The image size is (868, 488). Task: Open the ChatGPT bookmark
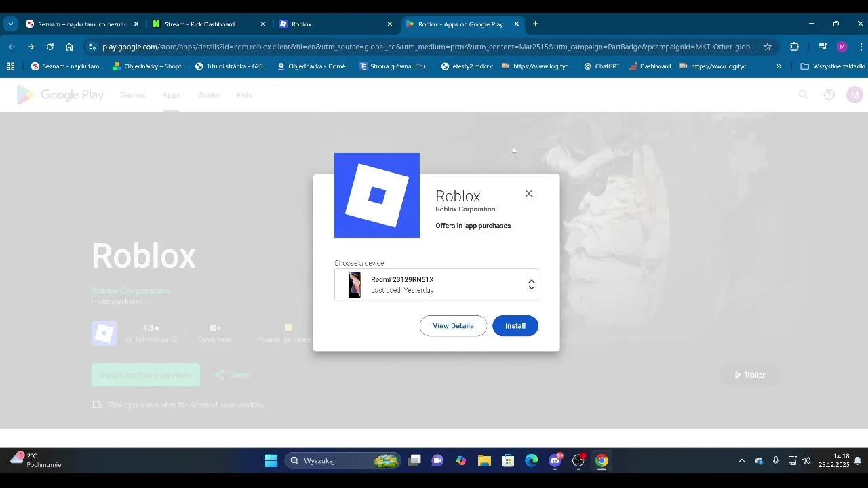pos(601,66)
